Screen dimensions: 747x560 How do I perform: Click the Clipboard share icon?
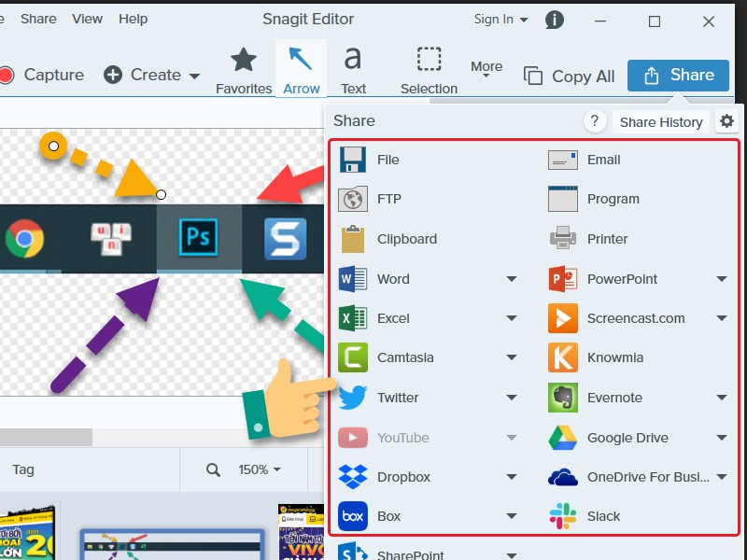353,239
